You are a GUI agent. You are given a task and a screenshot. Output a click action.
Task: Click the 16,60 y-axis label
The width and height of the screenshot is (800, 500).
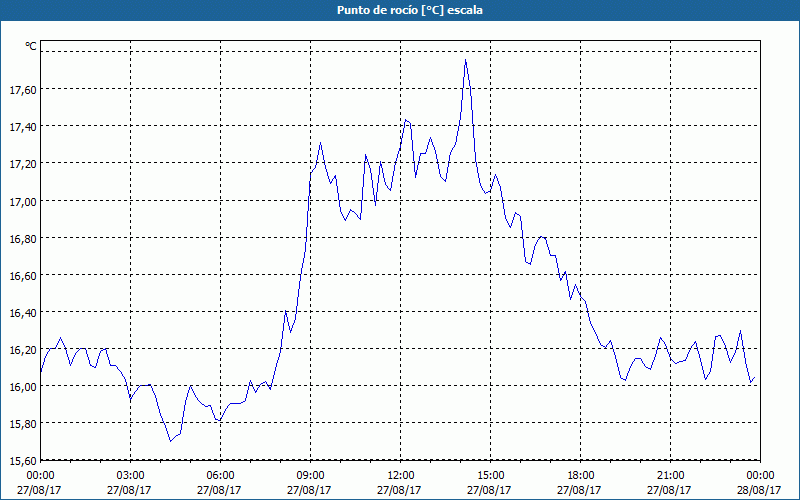click(23, 276)
